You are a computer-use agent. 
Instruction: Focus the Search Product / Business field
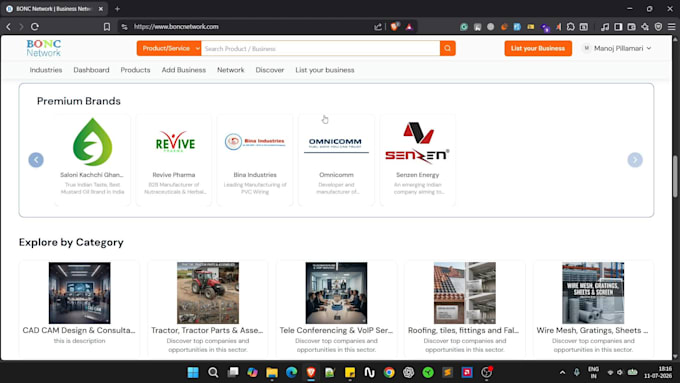(x=320, y=48)
